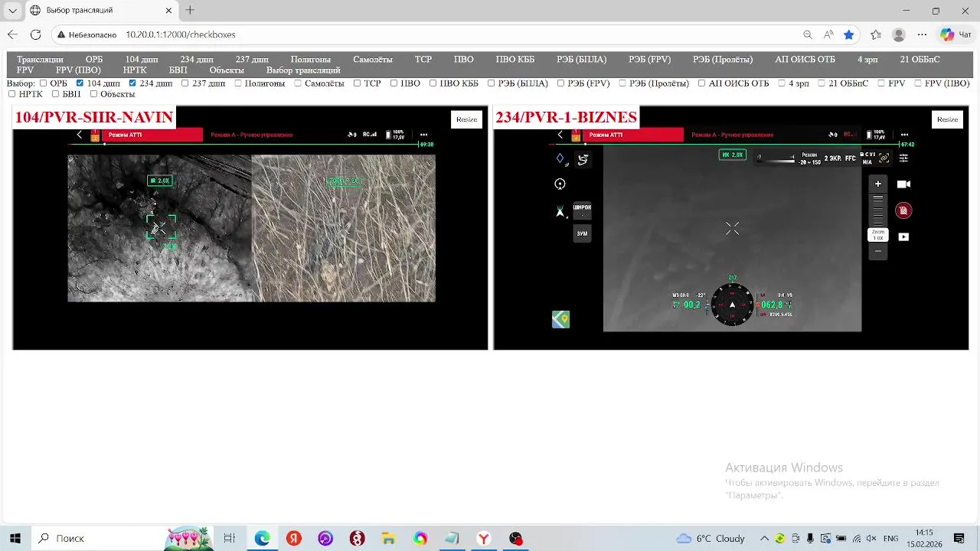
Task: Open the 21 ОББпС menu link
Action: coord(920,59)
